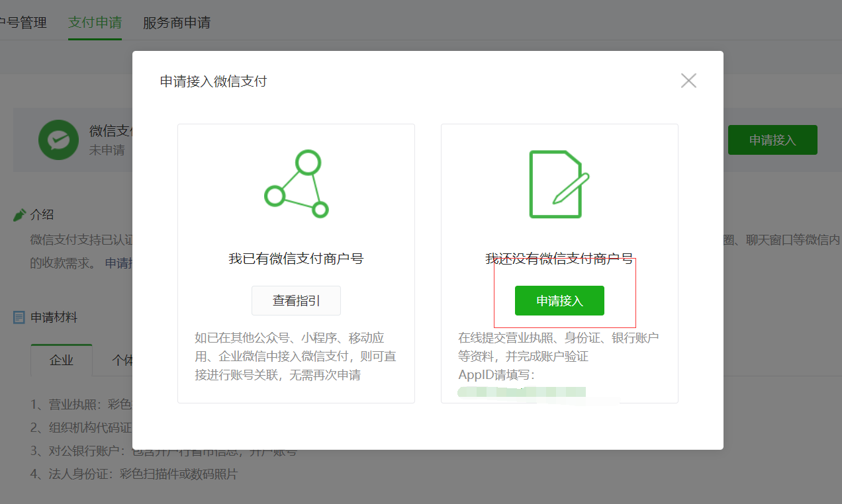Viewport: 842px width, 504px height.
Task: Click the 查看指引 button
Action: pos(296,301)
